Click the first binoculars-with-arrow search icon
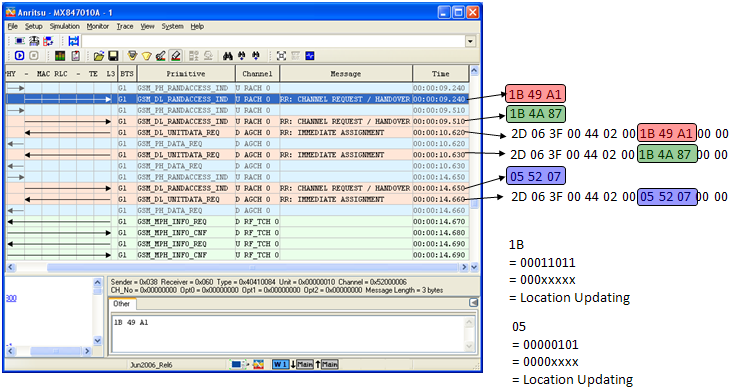 point(241,56)
